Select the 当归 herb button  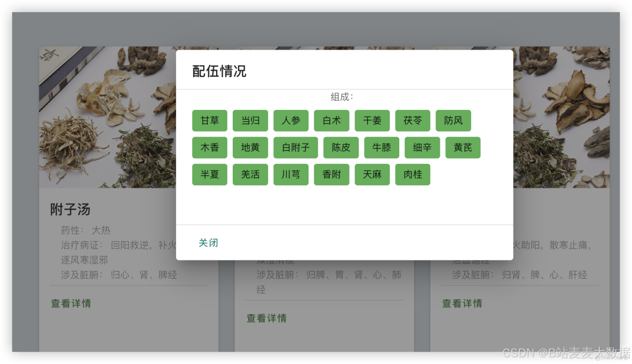point(250,121)
